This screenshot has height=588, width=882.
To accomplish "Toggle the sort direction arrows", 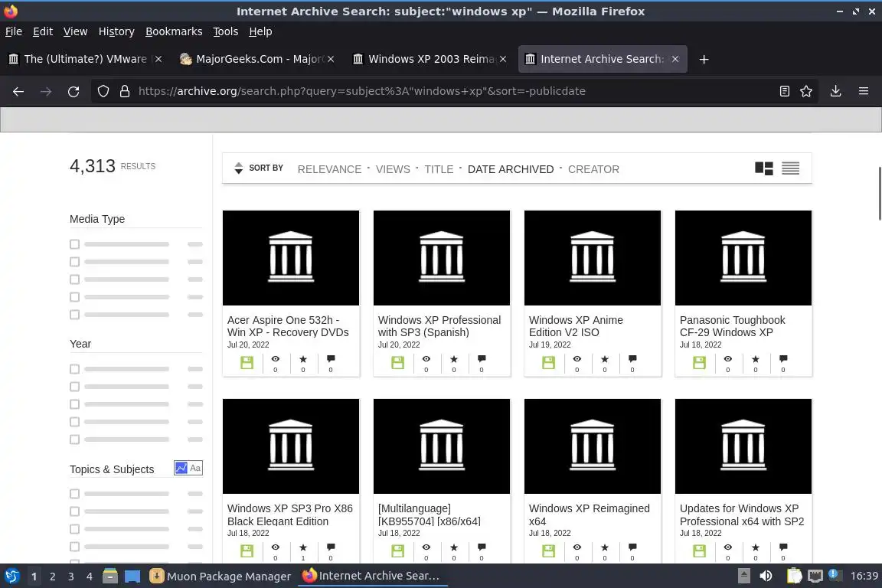I will coord(239,168).
